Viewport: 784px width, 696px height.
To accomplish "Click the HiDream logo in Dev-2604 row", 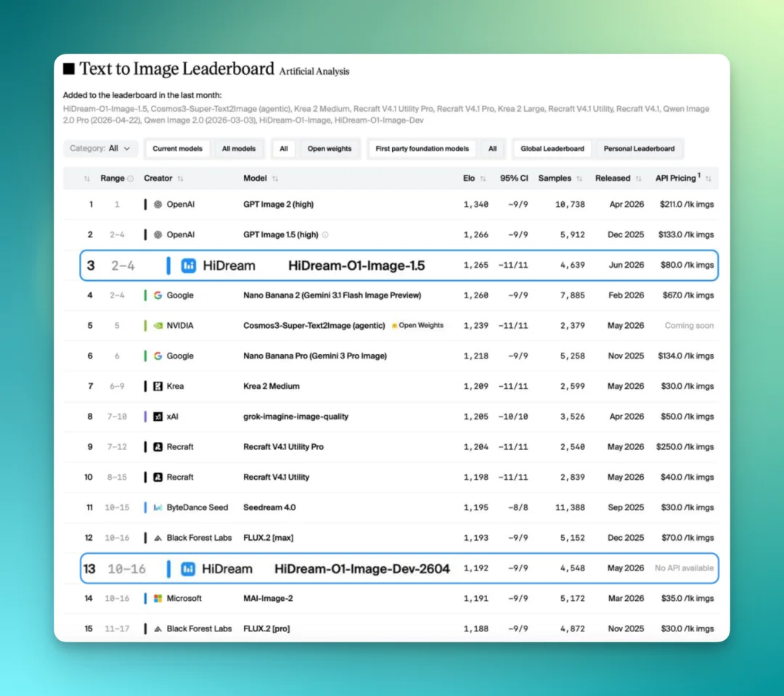I will (188, 568).
